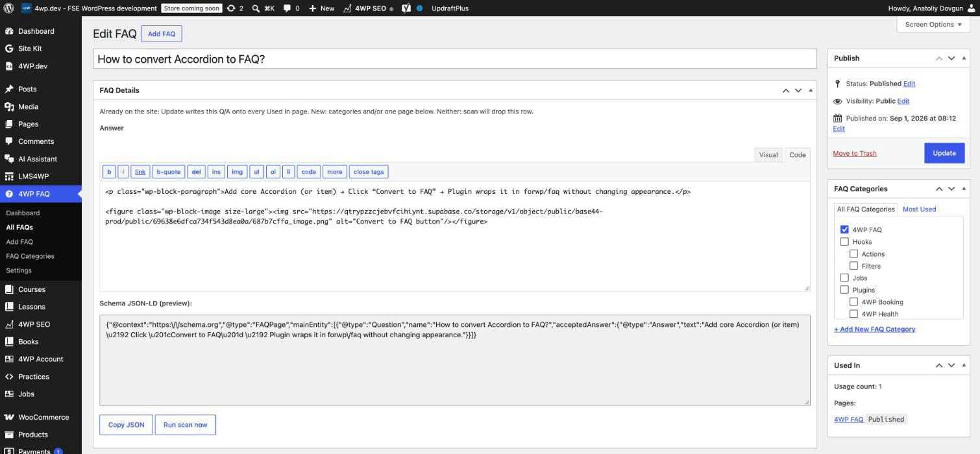Viewport: 980px width, 454px height.
Task: Click the close tags quicktag button
Action: (369, 172)
